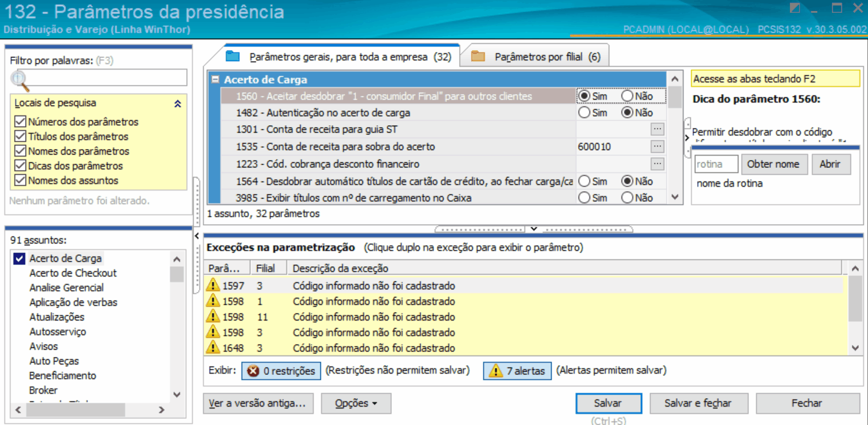The image size is (868, 425).
Task: Select Sim for parameter 1564 Desdobrar automático
Action: (584, 181)
